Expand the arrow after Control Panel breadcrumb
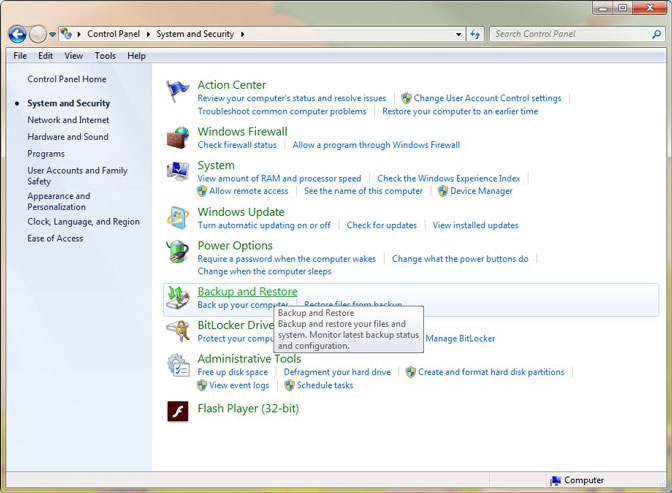Image resolution: width=672 pixels, height=493 pixels. pos(148,34)
